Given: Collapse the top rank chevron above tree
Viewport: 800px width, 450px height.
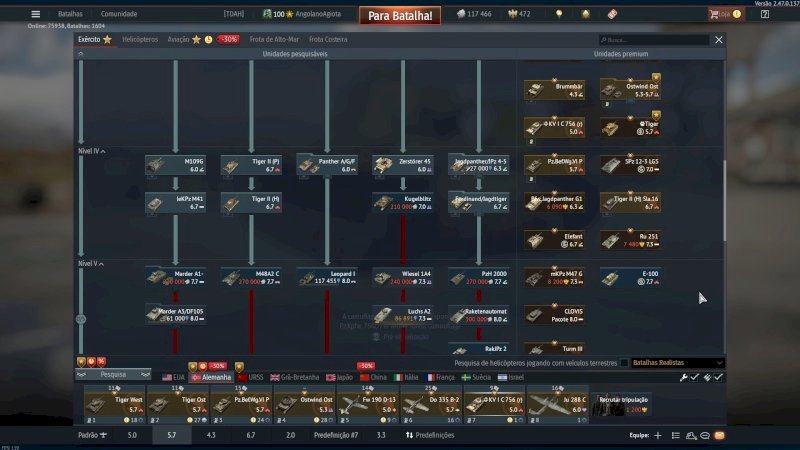Looking at the screenshot, I should coord(81,54).
